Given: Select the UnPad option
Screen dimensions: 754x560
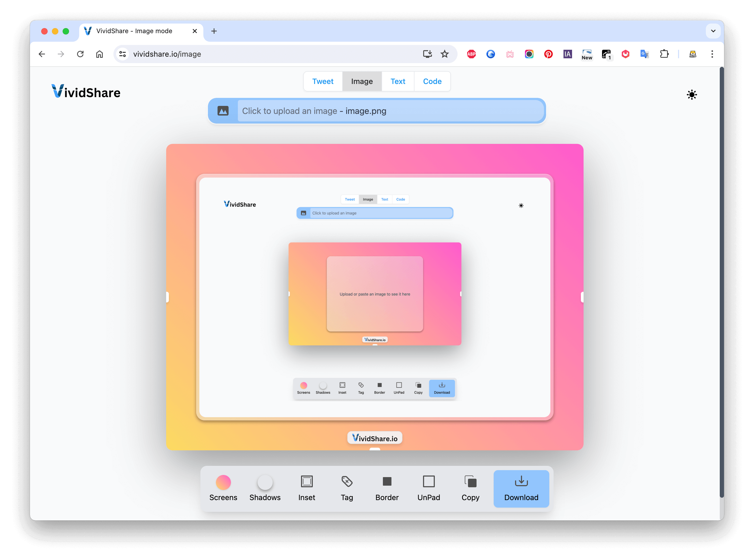Looking at the screenshot, I should 429,488.
